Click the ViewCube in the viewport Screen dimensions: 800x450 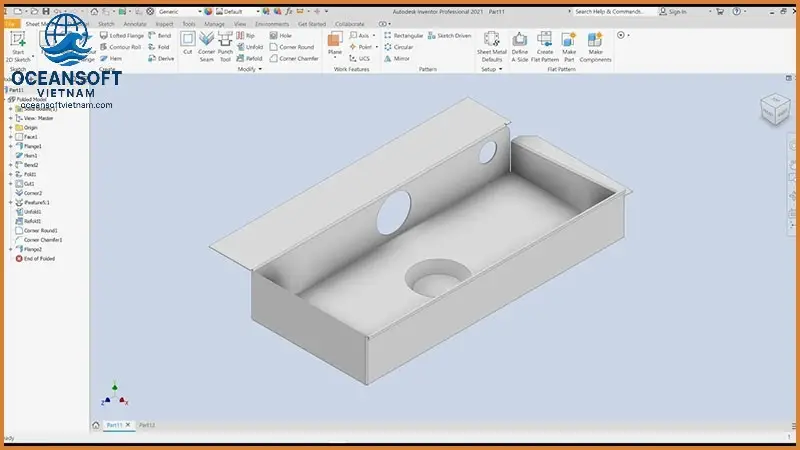click(x=774, y=108)
